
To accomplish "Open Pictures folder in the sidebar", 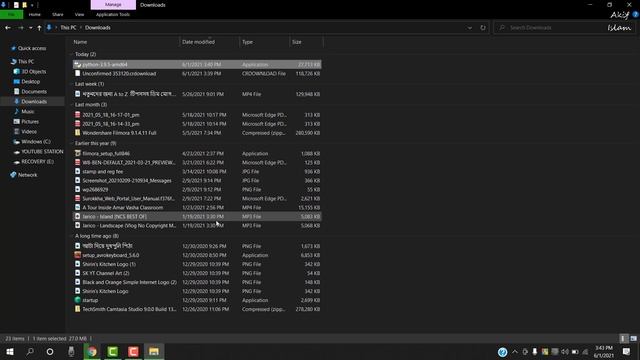I will [x=30, y=122].
